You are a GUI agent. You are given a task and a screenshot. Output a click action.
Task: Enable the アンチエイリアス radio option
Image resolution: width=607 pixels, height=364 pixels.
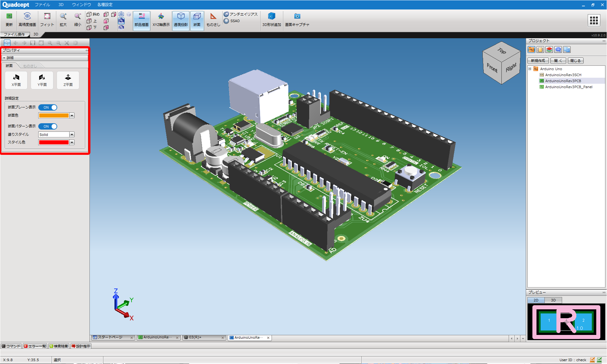226,14
